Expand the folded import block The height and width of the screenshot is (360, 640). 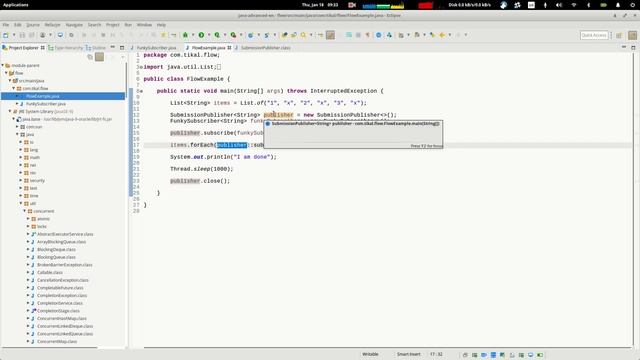tap(141, 67)
